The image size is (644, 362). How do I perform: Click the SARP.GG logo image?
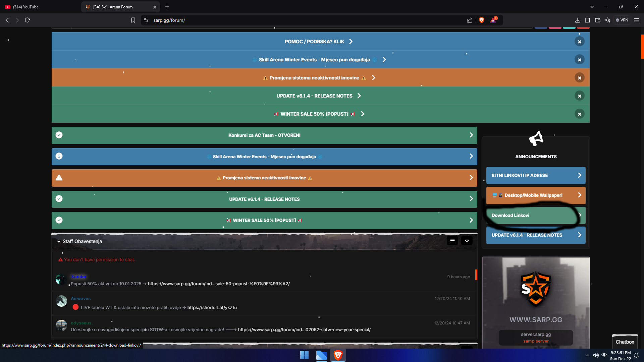coord(536,289)
